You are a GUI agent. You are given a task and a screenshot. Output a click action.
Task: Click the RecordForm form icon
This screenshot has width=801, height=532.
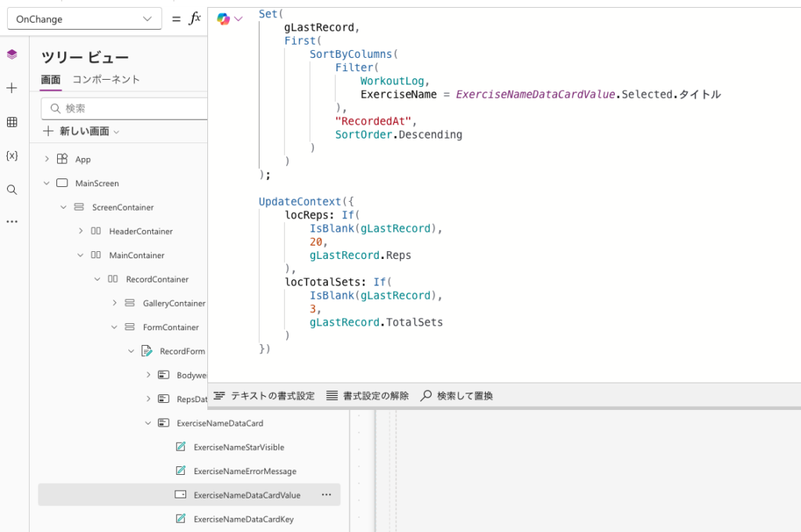[x=146, y=351]
